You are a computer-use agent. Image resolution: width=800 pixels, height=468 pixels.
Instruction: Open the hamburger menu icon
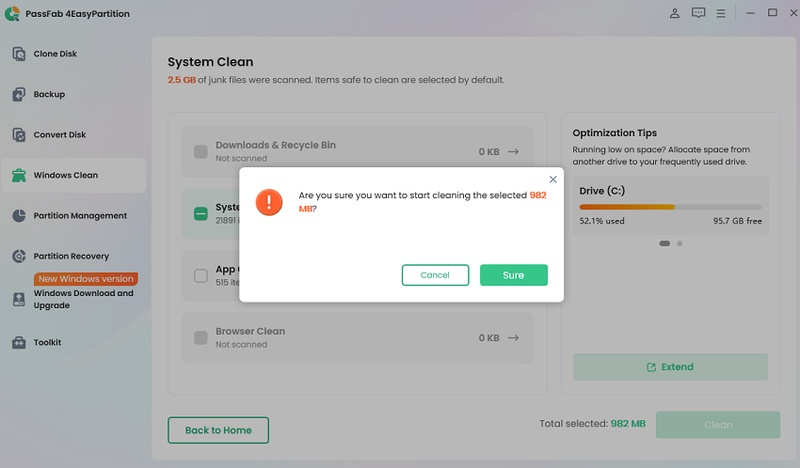pos(721,13)
